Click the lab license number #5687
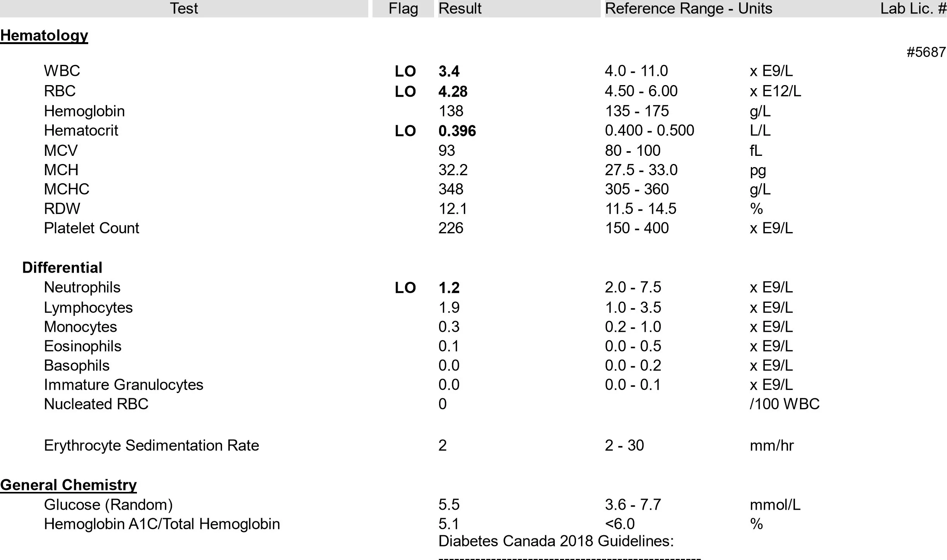The height and width of the screenshot is (560, 947). click(926, 52)
